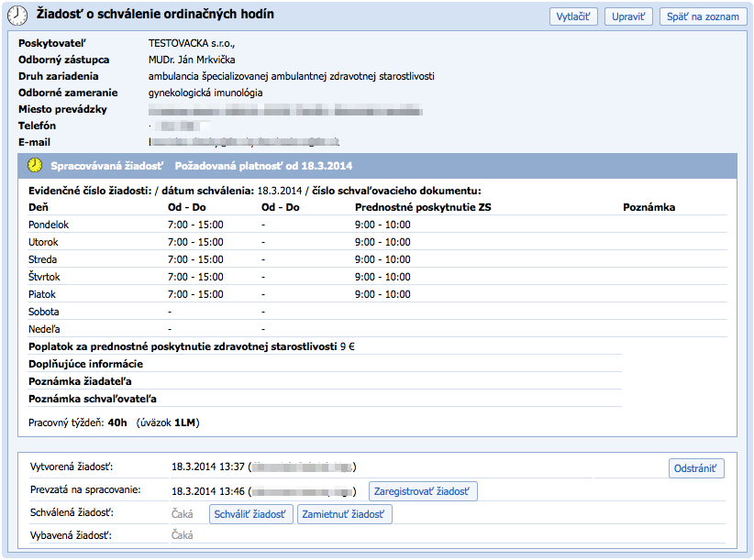754x560 pixels.
Task: Click the Utorok day row
Action: [x=43, y=242]
